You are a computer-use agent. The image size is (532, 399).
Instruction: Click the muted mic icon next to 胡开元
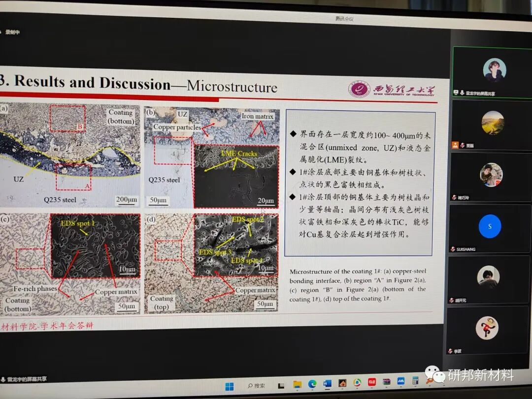[452, 300]
